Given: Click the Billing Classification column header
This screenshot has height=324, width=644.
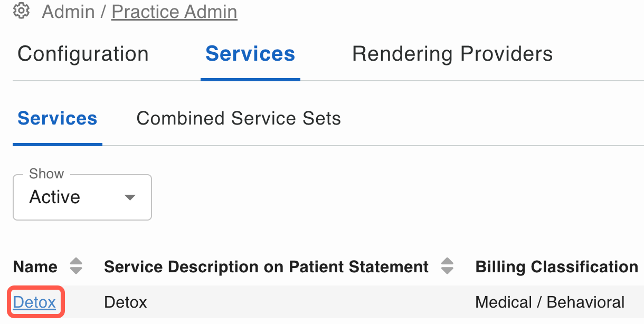Looking at the screenshot, I should [557, 266].
